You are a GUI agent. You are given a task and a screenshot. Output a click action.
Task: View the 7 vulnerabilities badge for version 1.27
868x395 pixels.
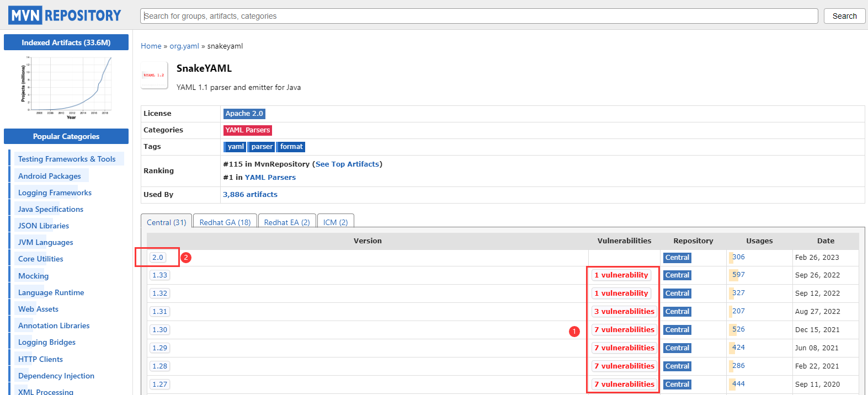point(625,385)
